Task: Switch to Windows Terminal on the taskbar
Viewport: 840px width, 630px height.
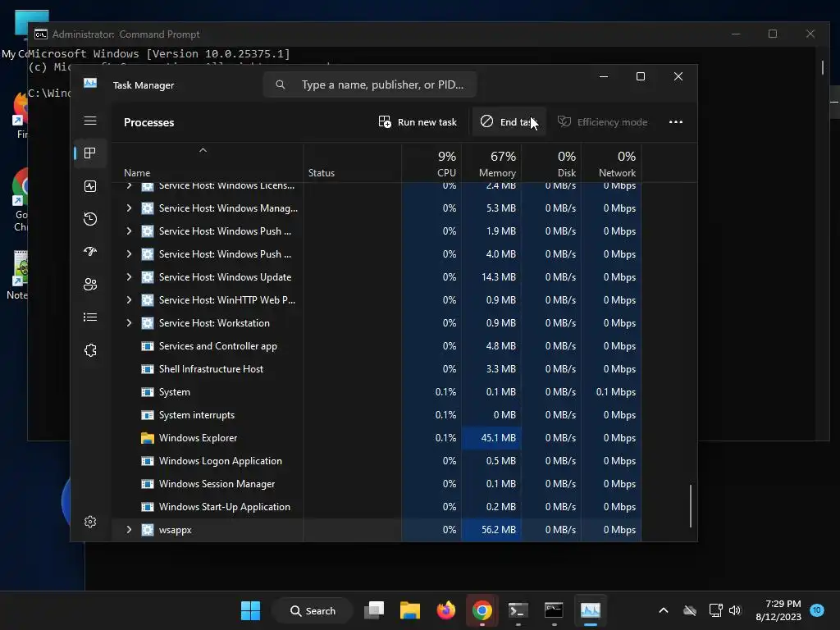Action: [518, 610]
